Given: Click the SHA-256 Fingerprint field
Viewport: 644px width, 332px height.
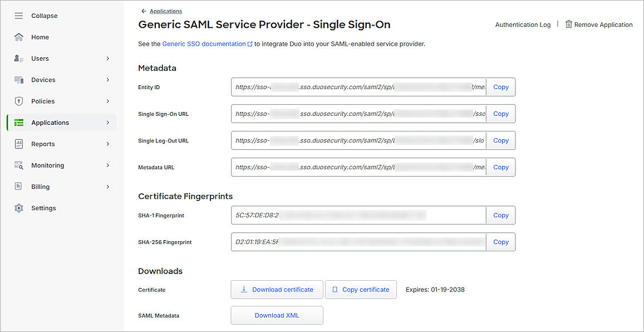Looking at the screenshot, I should (x=358, y=242).
